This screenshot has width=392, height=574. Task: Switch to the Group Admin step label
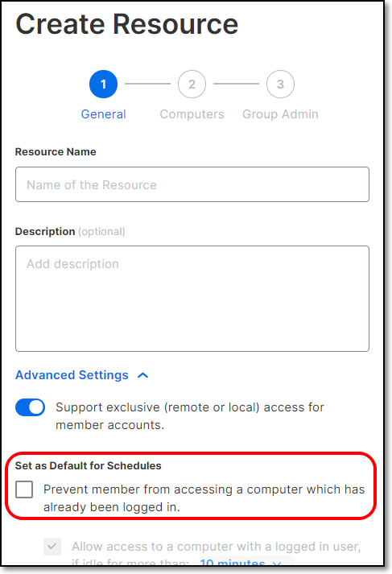click(280, 114)
